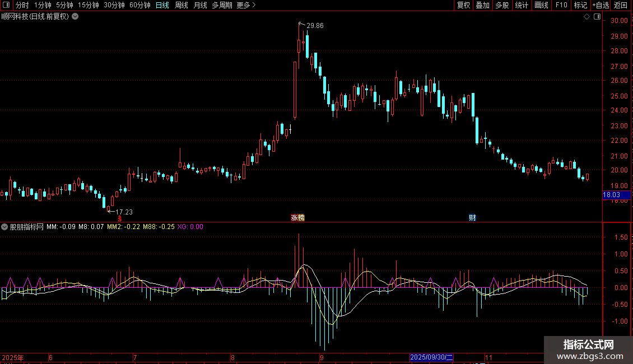
Task: Click the 涨榜 event marker on chart
Action: [297, 217]
